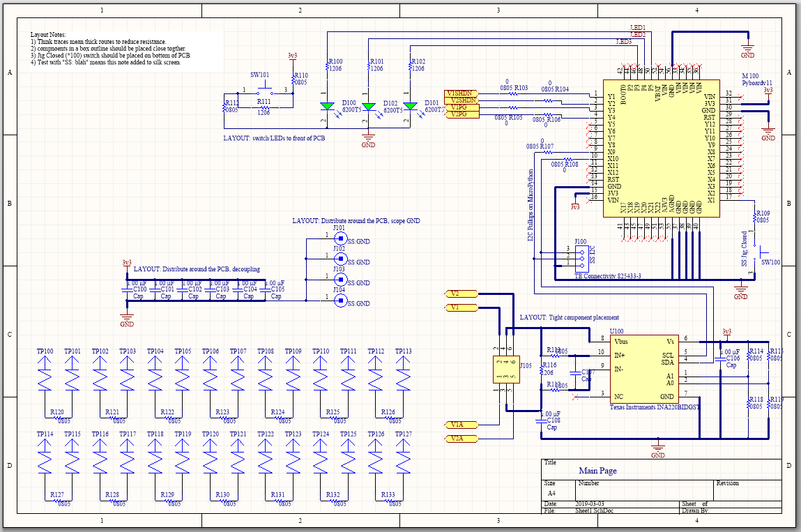Select the U100 INA220 chip body
The height and width of the screenshot is (532, 801).
coord(644,370)
